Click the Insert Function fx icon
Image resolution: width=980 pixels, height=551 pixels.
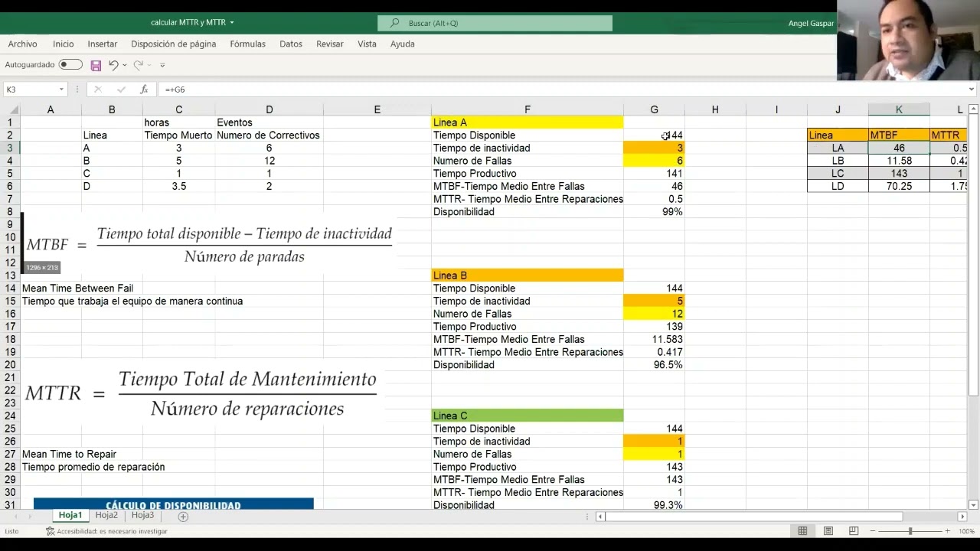(144, 90)
